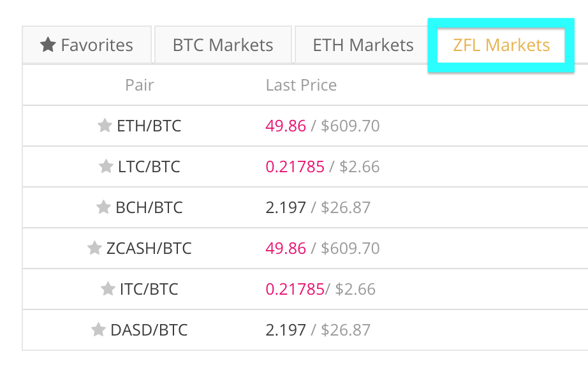
Task: Sort by the Pair column header
Action: (x=140, y=85)
